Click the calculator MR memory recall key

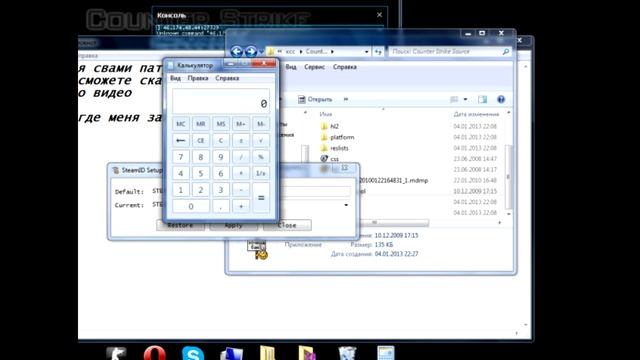point(201,124)
